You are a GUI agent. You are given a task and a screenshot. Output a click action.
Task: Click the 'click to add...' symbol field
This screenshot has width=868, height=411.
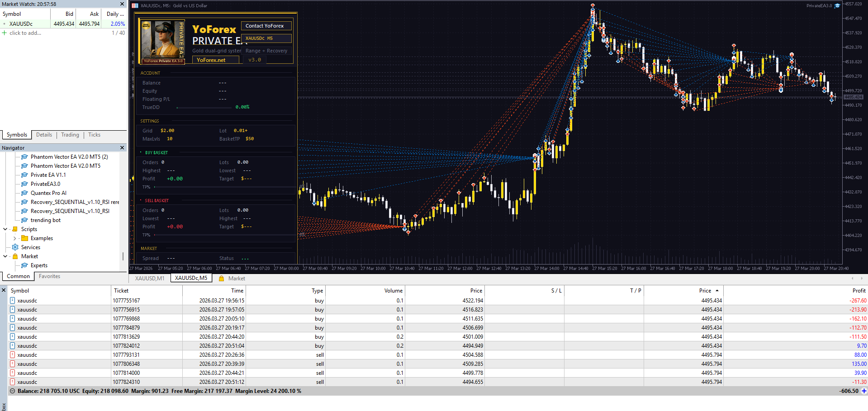(25, 33)
